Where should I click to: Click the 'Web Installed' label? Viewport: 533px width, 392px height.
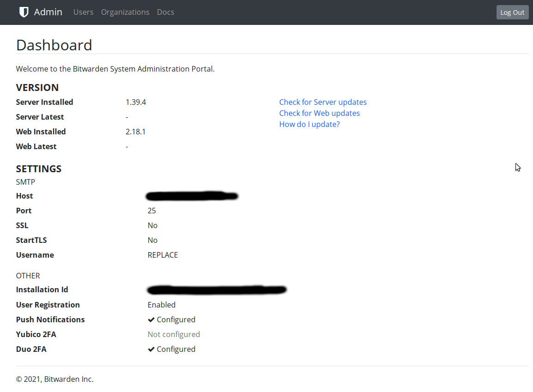pyautogui.click(x=41, y=132)
